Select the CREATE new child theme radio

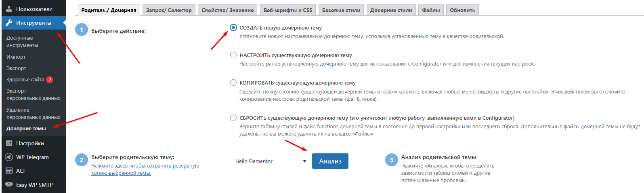click(233, 28)
